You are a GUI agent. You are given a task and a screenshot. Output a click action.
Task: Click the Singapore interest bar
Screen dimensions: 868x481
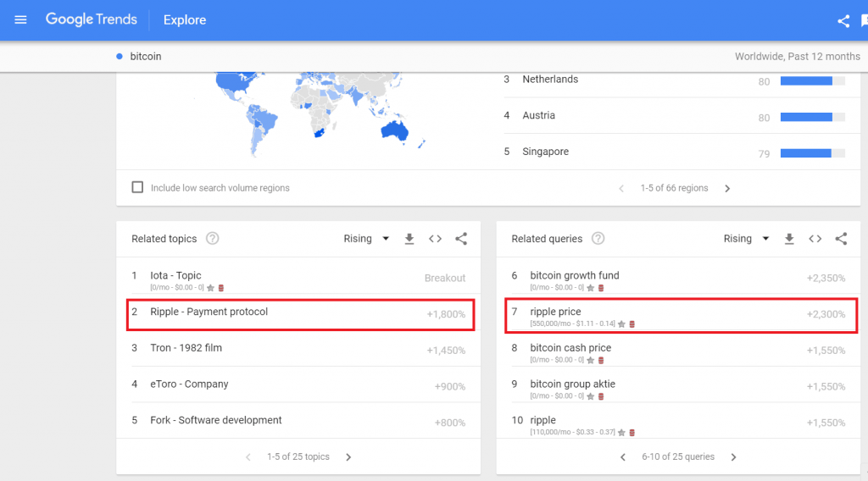(x=813, y=153)
